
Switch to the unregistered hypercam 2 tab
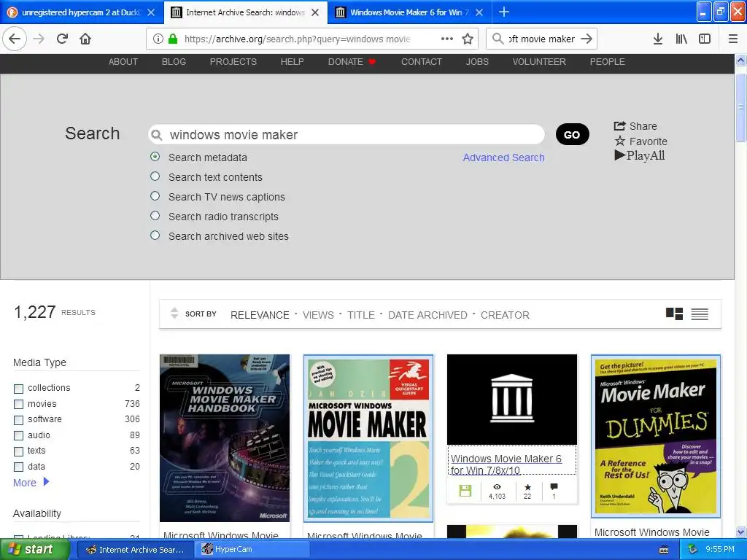[81, 12]
